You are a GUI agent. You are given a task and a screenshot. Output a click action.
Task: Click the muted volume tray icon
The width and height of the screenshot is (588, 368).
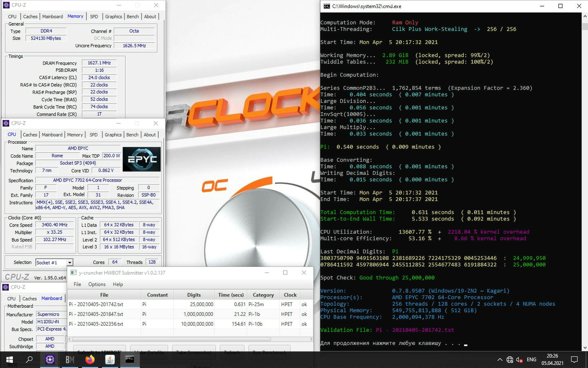(519, 359)
